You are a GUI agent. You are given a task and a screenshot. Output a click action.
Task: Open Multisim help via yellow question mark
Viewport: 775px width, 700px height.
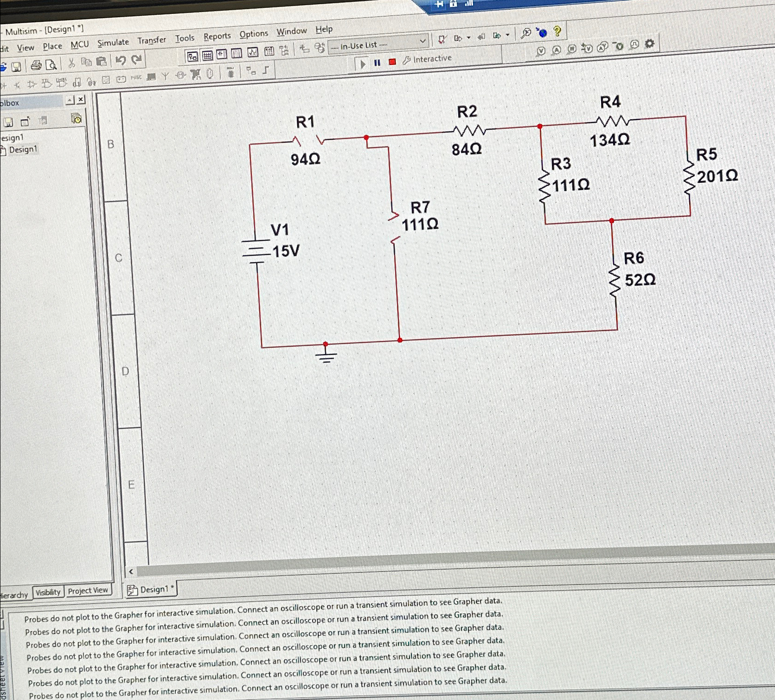pyautogui.click(x=557, y=31)
